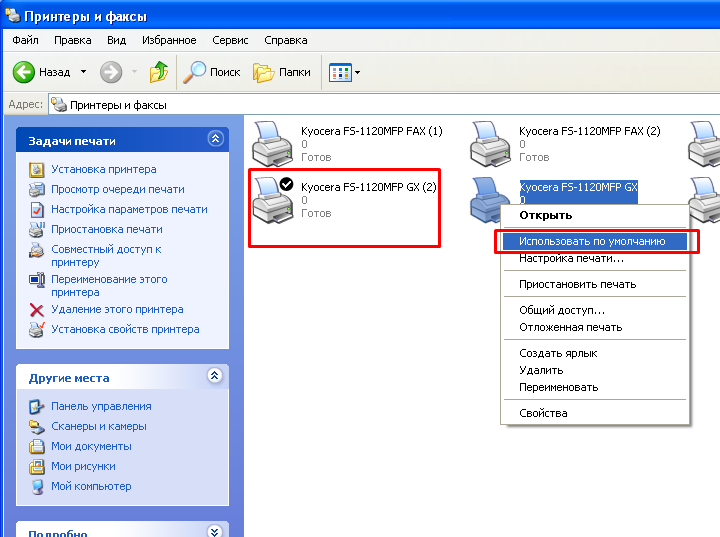Viewport: 720px width, 537px height.
Task: Open the Назад history dropdown arrow
Action: coord(83,72)
